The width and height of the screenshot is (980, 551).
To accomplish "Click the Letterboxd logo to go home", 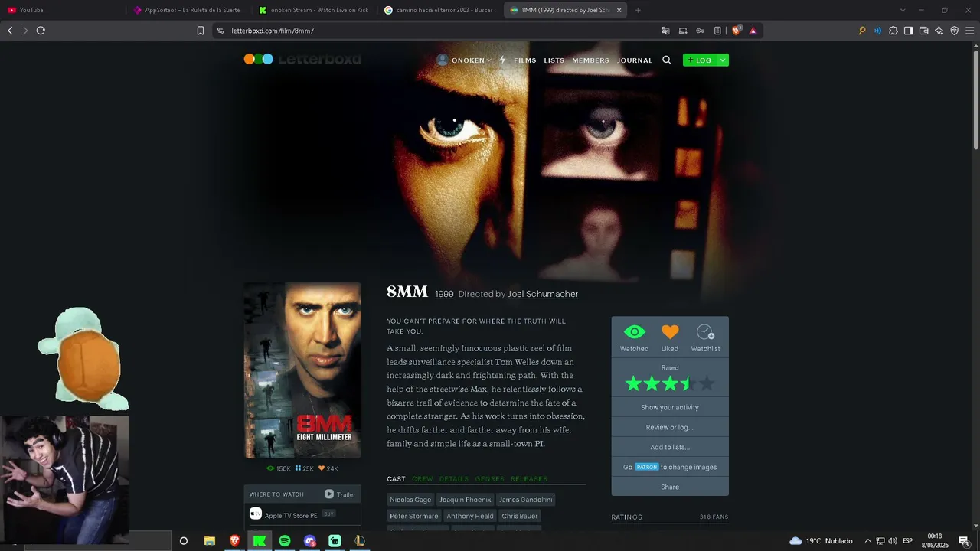I will tap(302, 59).
